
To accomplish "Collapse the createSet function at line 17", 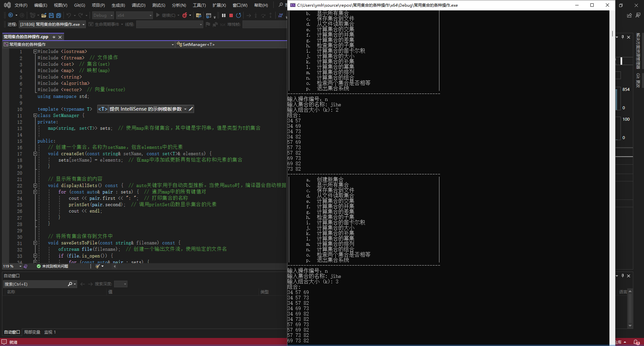I will pos(35,154).
